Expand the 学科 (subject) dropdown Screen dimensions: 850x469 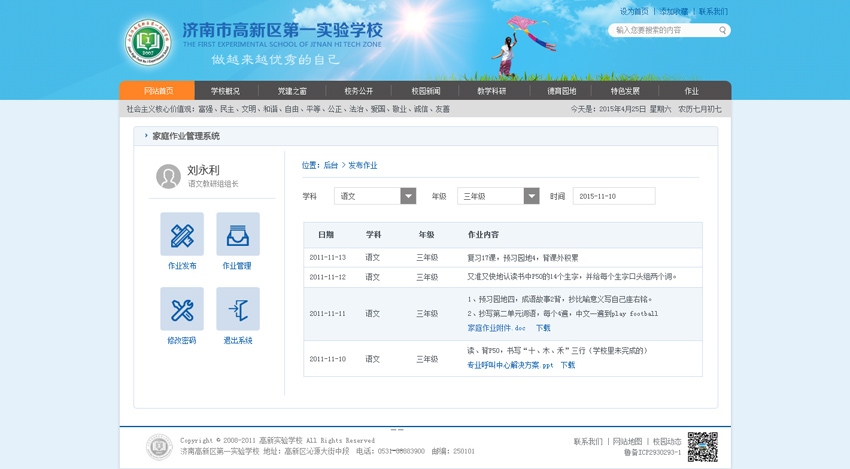pyautogui.click(x=408, y=197)
